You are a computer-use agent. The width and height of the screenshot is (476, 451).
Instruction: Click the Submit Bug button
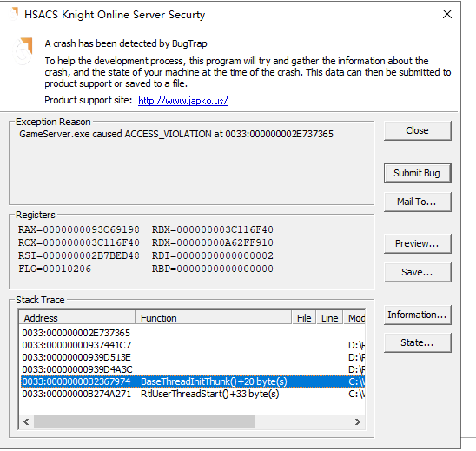point(418,173)
